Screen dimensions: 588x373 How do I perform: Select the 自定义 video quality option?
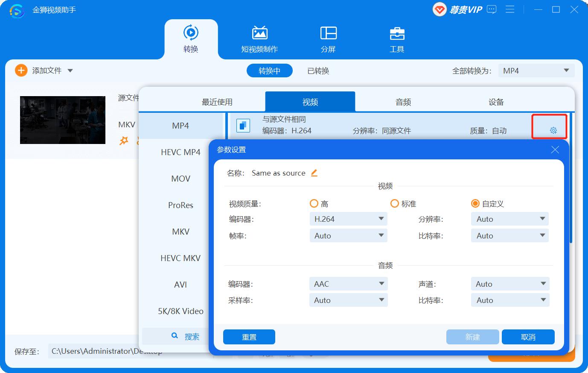click(475, 204)
